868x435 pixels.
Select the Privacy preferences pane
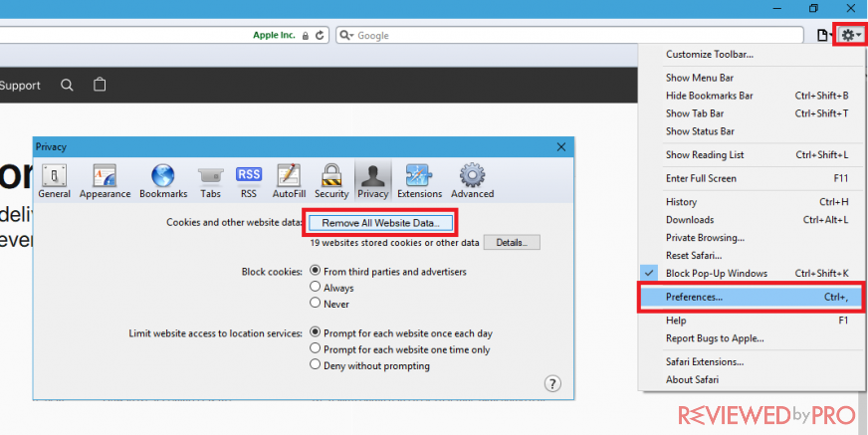pyautogui.click(x=372, y=181)
